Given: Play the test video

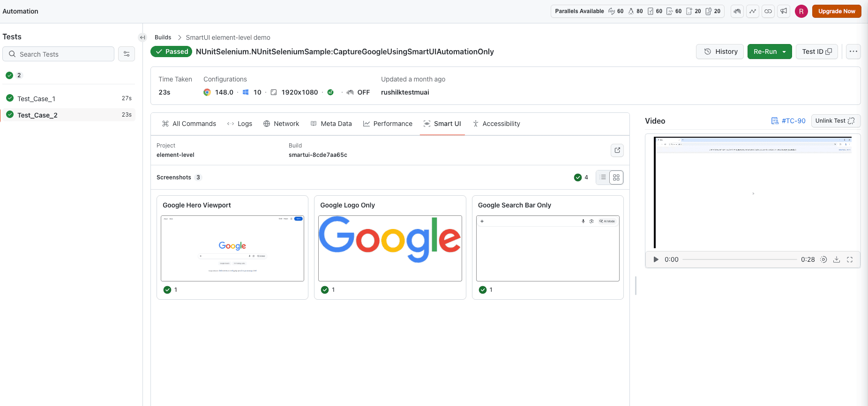Looking at the screenshot, I should (x=656, y=259).
